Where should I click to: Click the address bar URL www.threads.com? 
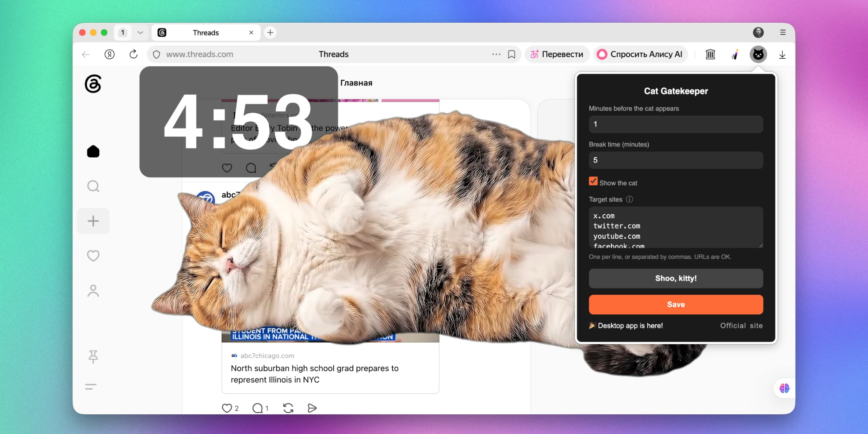pyautogui.click(x=200, y=54)
